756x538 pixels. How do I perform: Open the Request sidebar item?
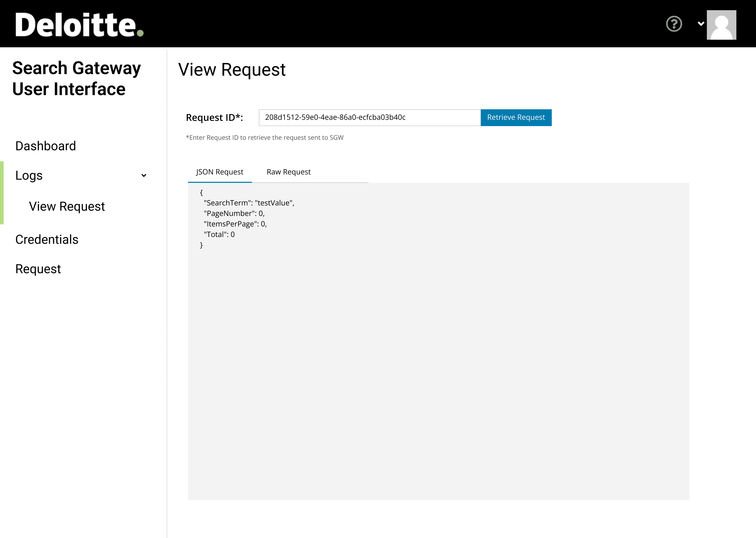(x=38, y=269)
